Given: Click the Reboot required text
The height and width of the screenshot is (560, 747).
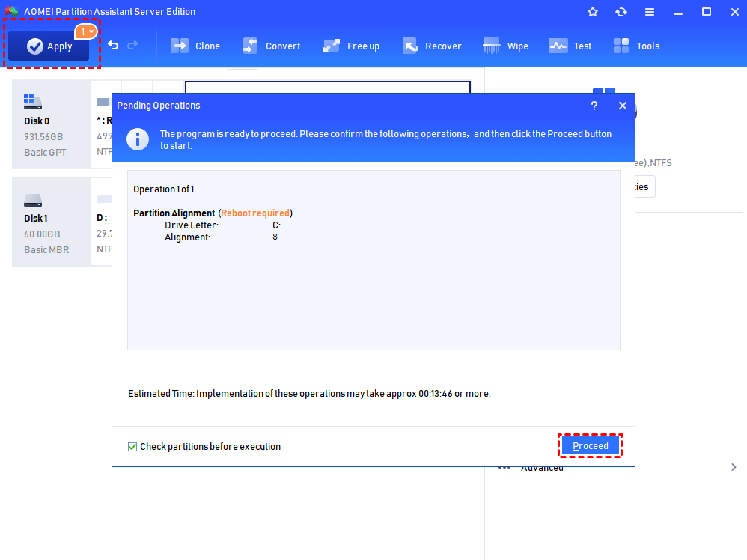Looking at the screenshot, I should tap(255, 213).
